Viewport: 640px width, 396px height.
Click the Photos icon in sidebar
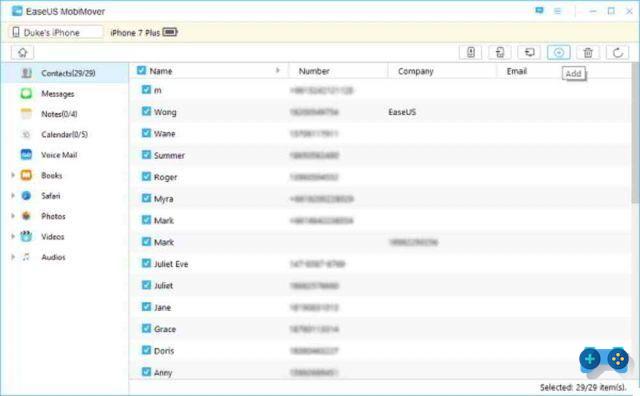[x=26, y=216]
